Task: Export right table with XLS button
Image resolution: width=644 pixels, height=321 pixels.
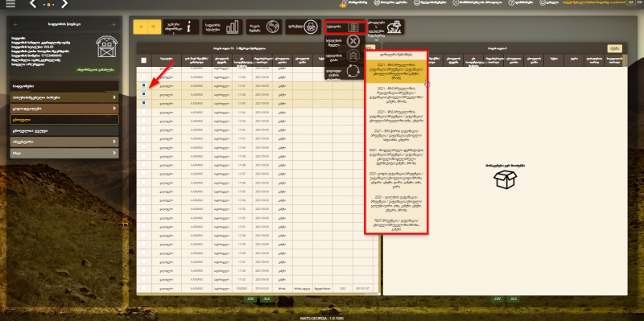Action: pyautogui.click(x=513, y=298)
